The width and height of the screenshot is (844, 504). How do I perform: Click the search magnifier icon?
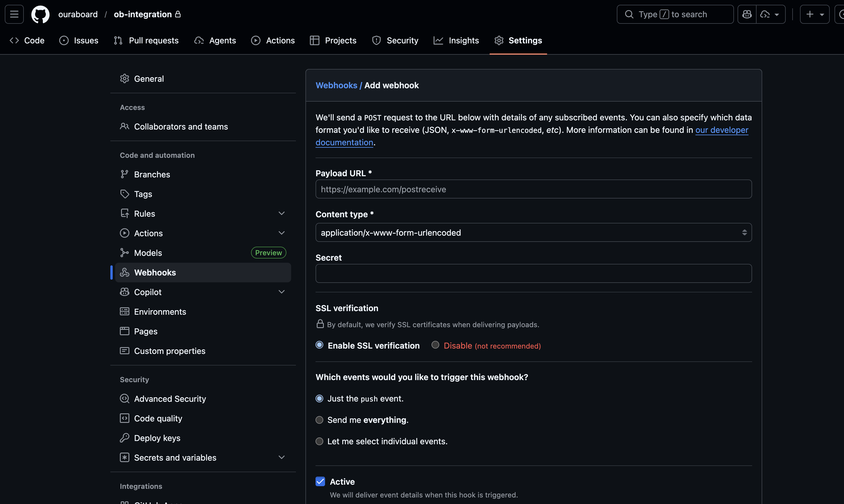(629, 14)
